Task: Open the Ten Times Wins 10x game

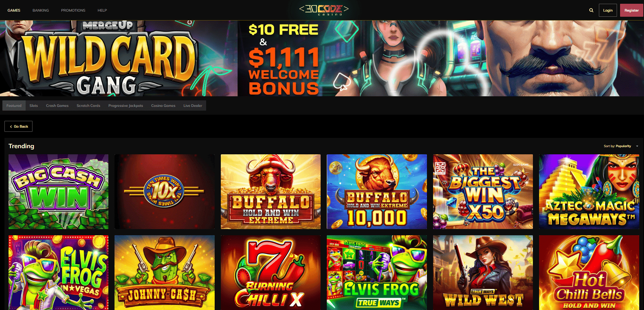Action: click(x=164, y=192)
